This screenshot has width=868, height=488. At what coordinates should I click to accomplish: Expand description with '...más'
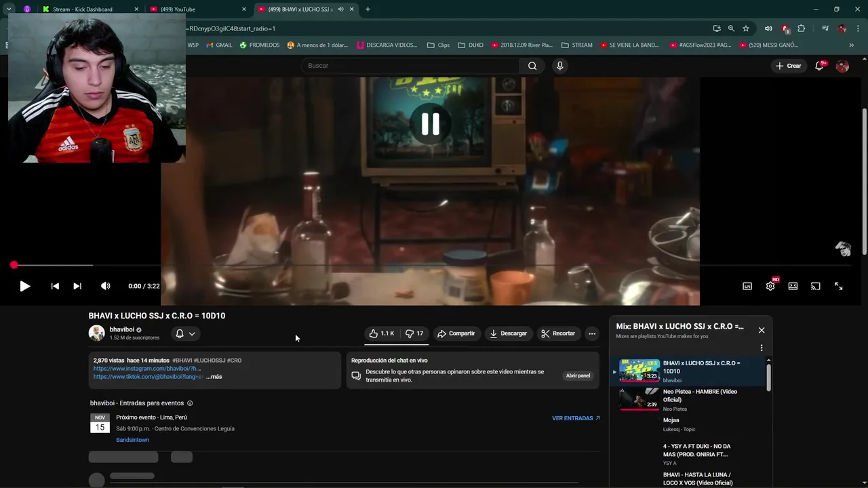[214, 377]
